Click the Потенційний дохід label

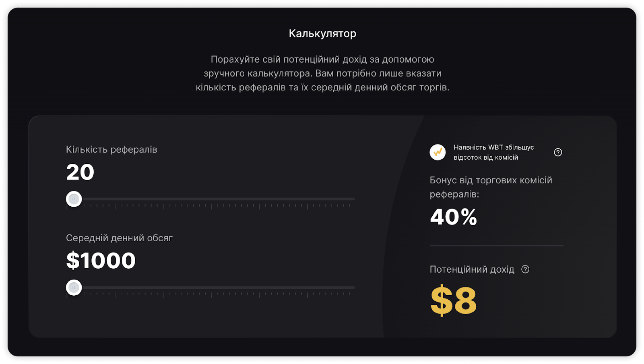tap(472, 269)
